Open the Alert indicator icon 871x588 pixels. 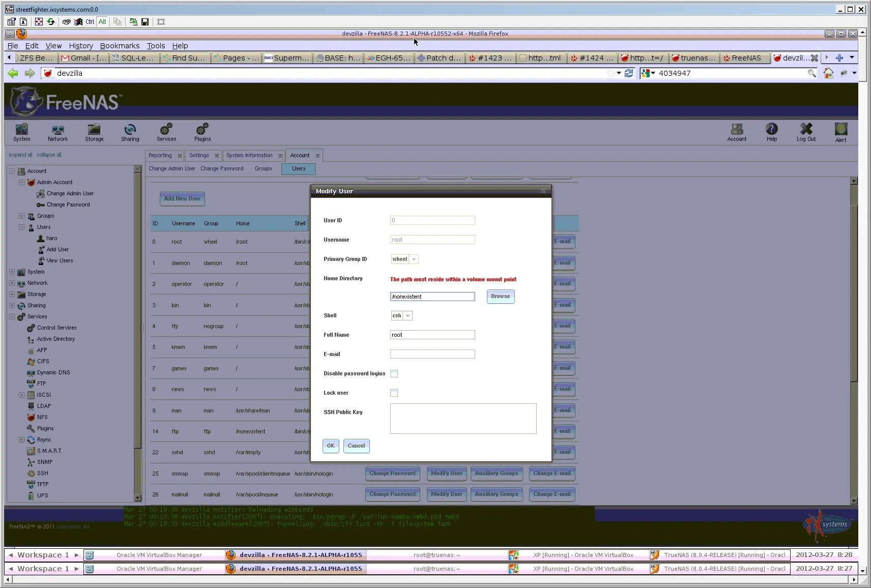tap(841, 132)
